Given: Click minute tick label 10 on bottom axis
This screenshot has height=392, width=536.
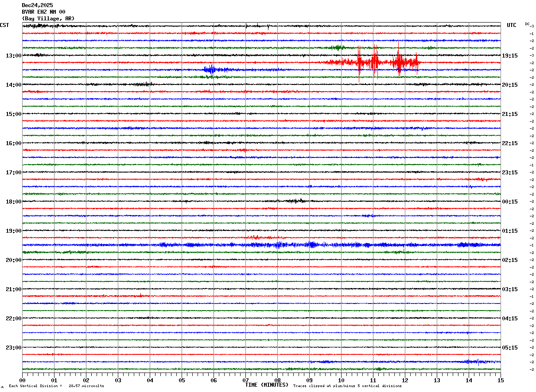Looking at the screenshot, I should (341, 380).
